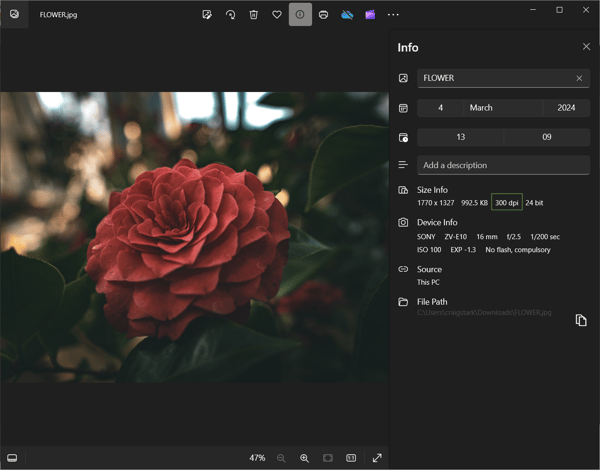Click the time clock icon in Info panel
The height and width of the screenshot is (470, 600).
tap(403, 137)
